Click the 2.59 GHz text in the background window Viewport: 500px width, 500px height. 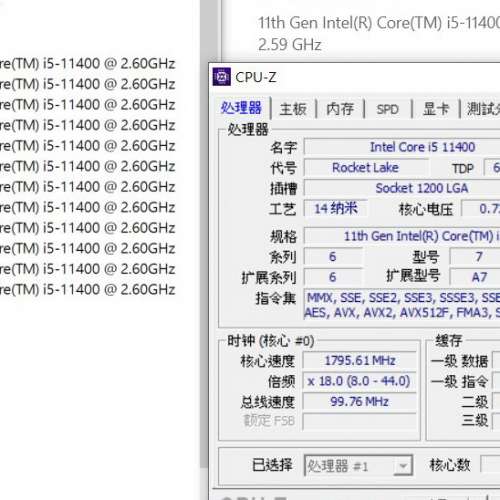pyautogui.click(x=290, y=45)
